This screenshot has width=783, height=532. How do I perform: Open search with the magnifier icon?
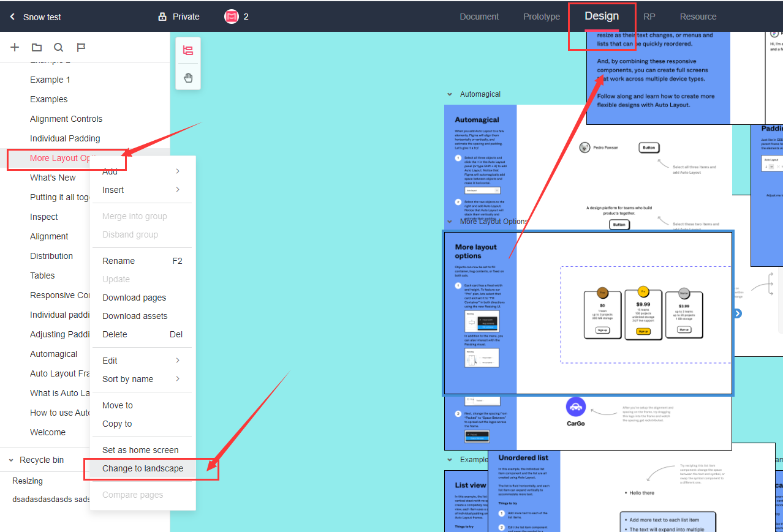coord(58,48)
